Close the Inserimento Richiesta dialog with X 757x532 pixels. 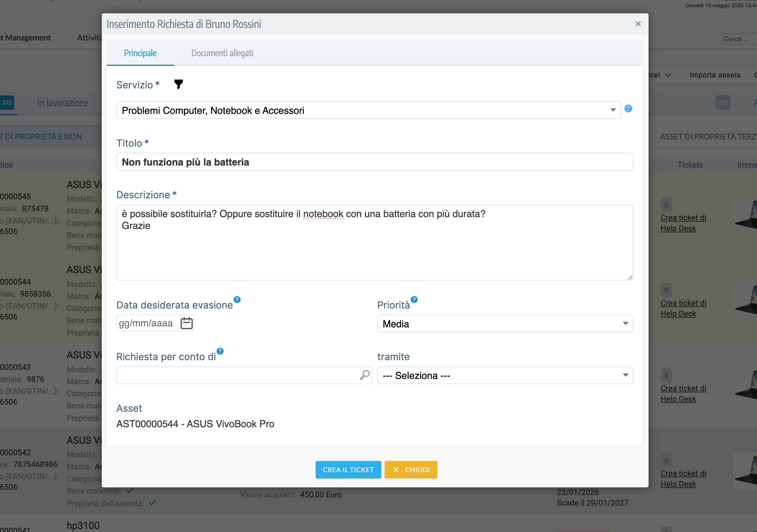pos(638,24)
